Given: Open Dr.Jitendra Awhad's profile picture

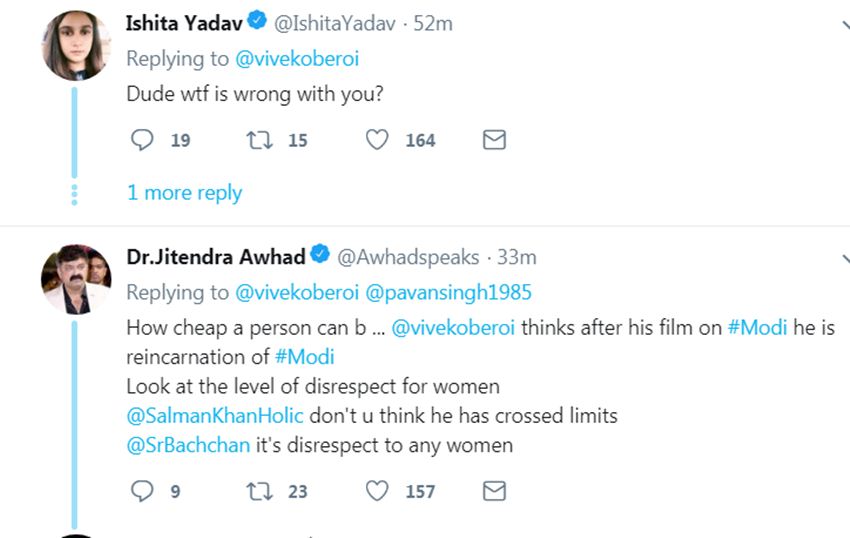Looking at the screenshot, I should pyautogui.click(x=76, y=280).
